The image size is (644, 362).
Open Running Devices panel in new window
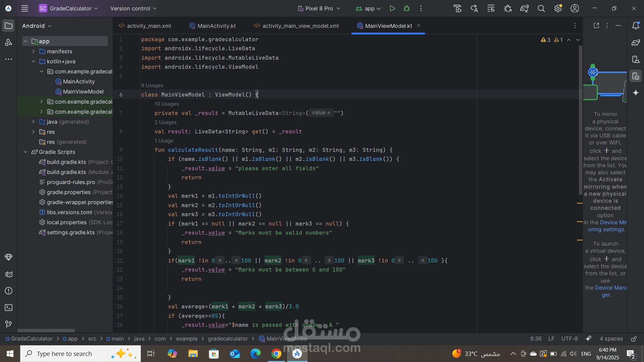click(x=596, y=25)
